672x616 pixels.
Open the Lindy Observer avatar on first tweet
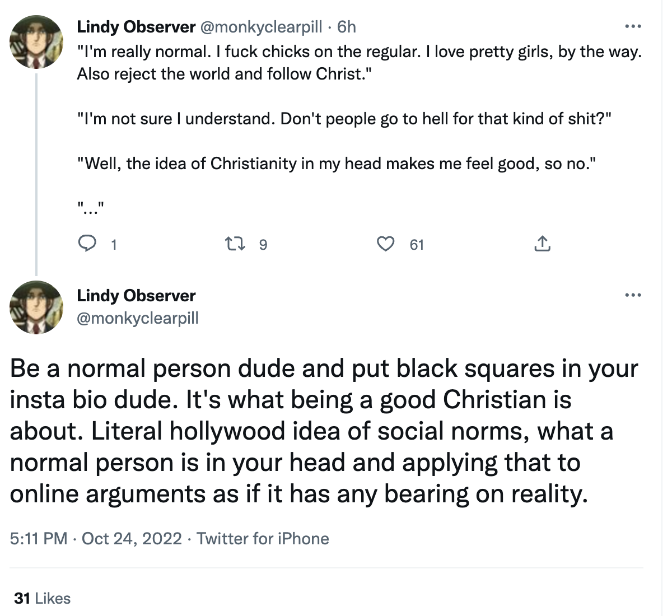coord(37,42)
